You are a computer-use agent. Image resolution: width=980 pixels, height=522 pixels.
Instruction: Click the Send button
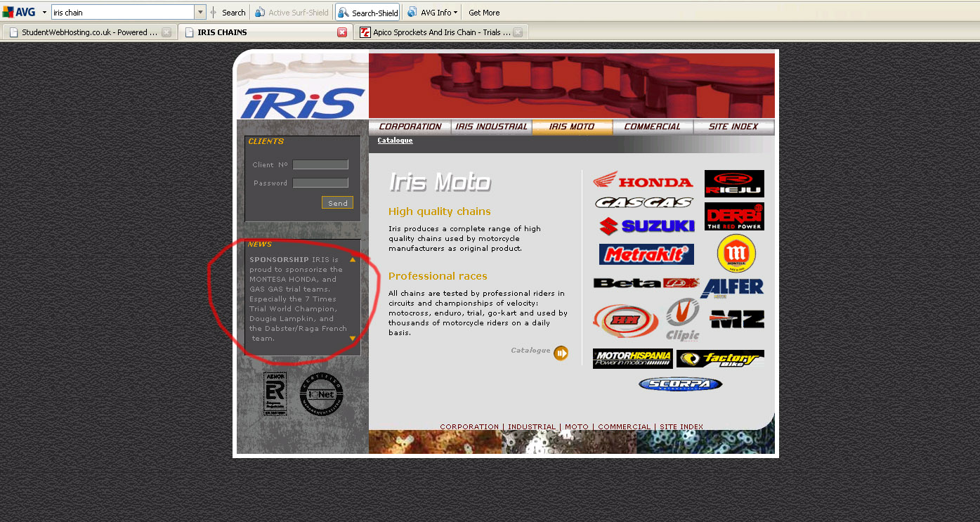pos(337,202)
